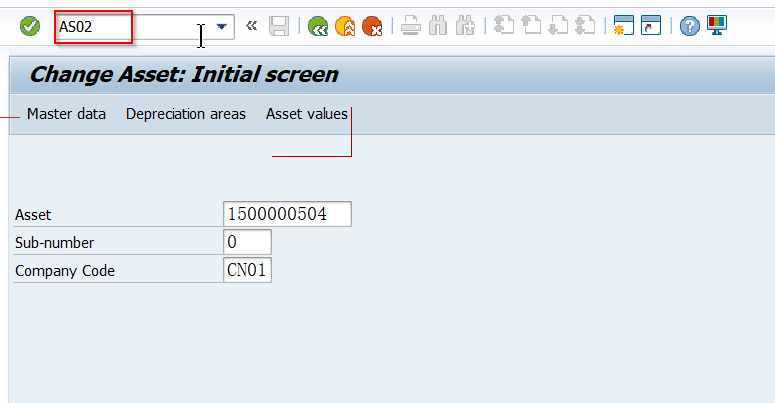Click the red Cancel icon
Screen dimensions: 775x403
tap(372, 27)
